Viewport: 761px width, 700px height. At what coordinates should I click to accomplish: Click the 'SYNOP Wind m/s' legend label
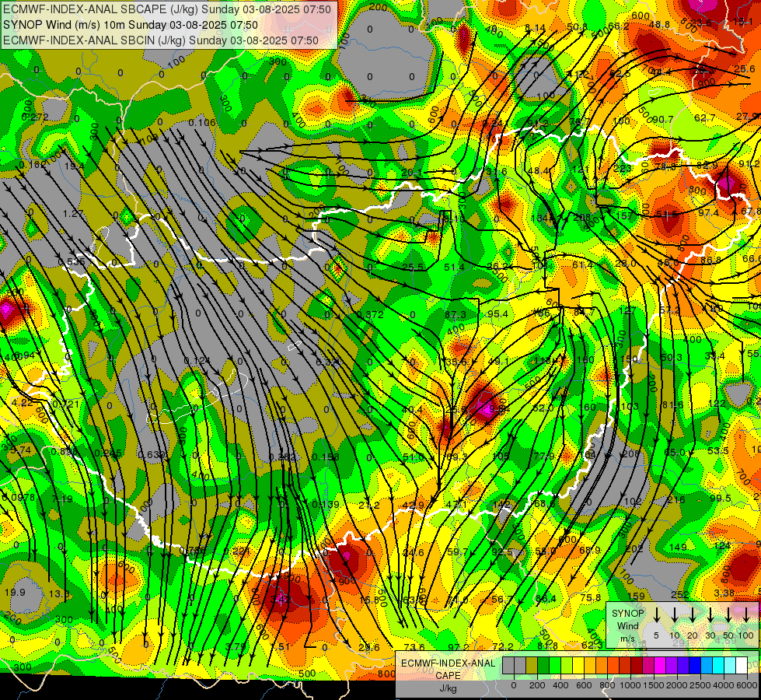click(627, 625)
